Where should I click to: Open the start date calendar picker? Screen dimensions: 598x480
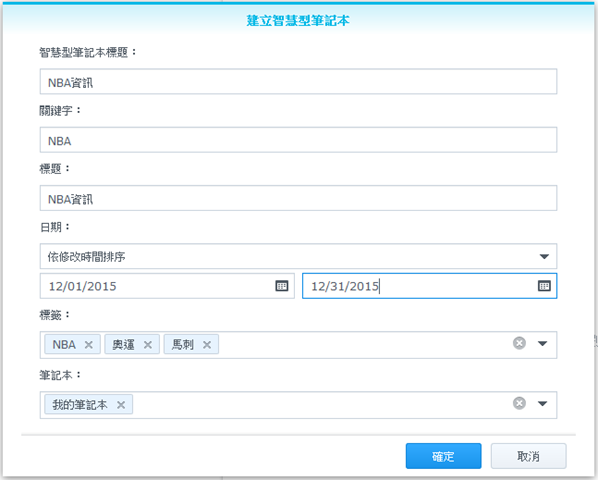[281, 286]
